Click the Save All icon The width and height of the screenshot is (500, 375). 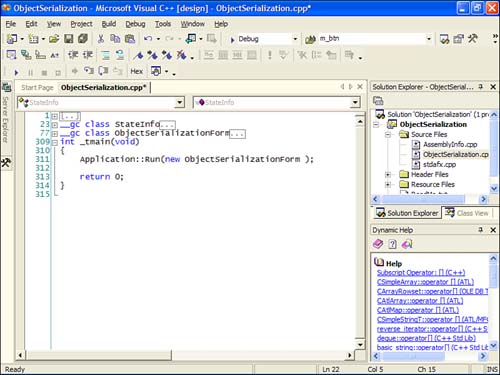[83, 39]
